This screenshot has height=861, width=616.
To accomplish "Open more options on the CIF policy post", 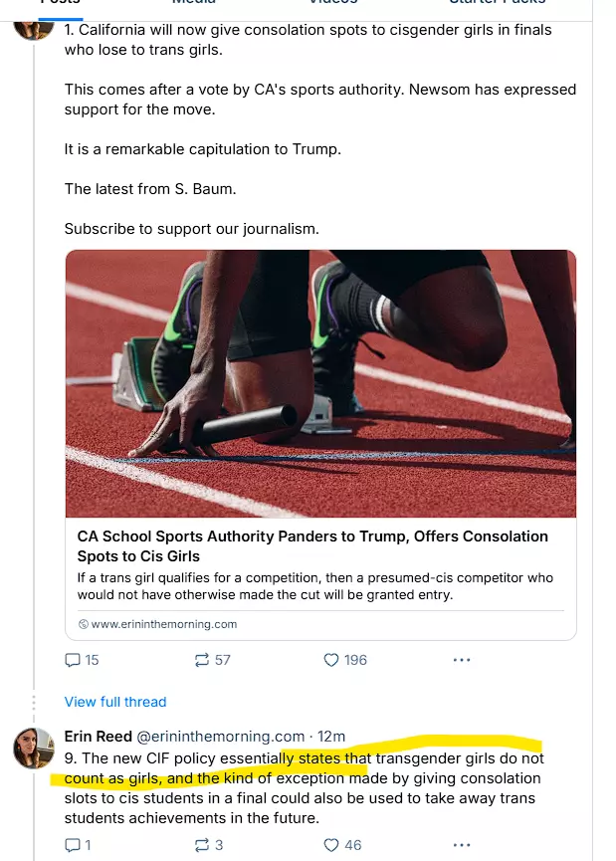I will (461, 845).
